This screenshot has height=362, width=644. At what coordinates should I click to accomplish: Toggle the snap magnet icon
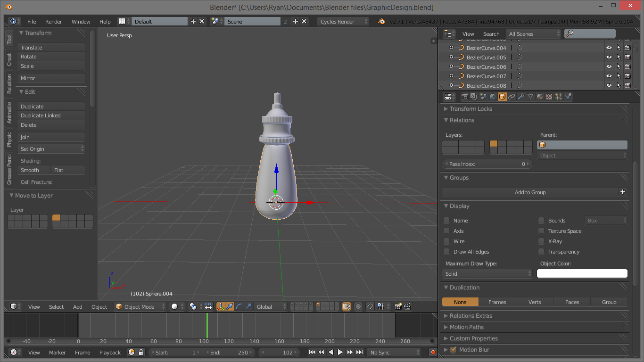pyautogui.click(x=370, y=306)
